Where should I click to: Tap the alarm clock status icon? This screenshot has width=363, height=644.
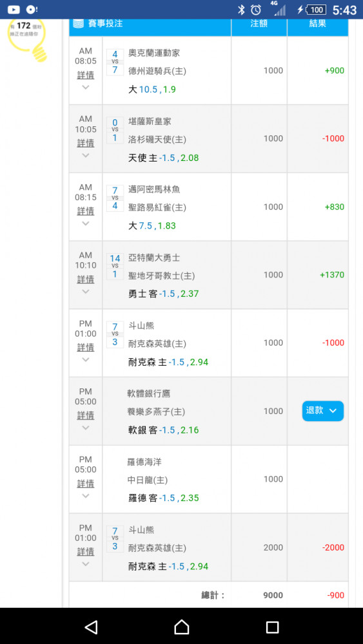256,10
